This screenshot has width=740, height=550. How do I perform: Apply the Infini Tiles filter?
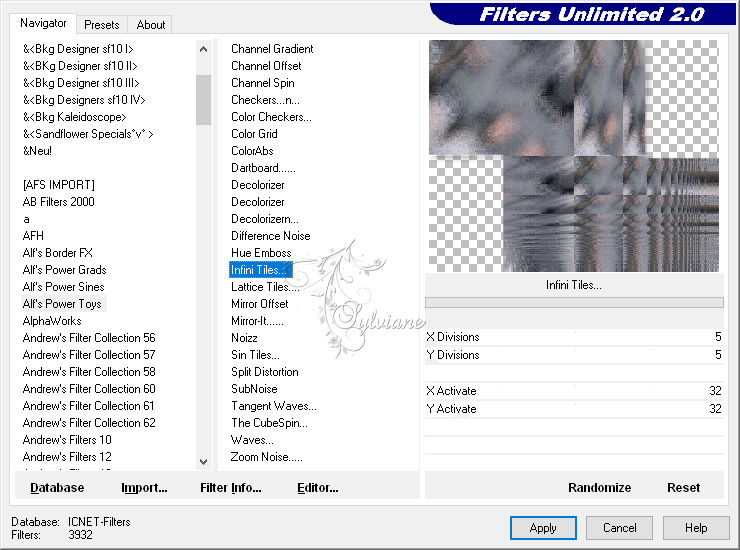click(543, 528)
